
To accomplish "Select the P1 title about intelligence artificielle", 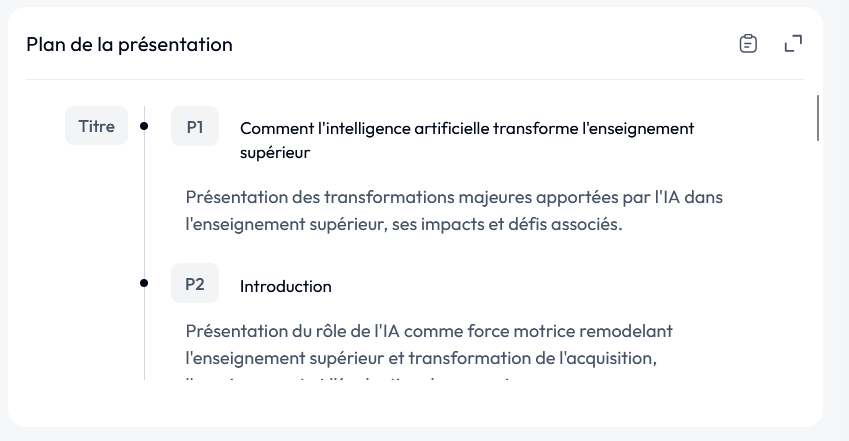I will point(467,140).
